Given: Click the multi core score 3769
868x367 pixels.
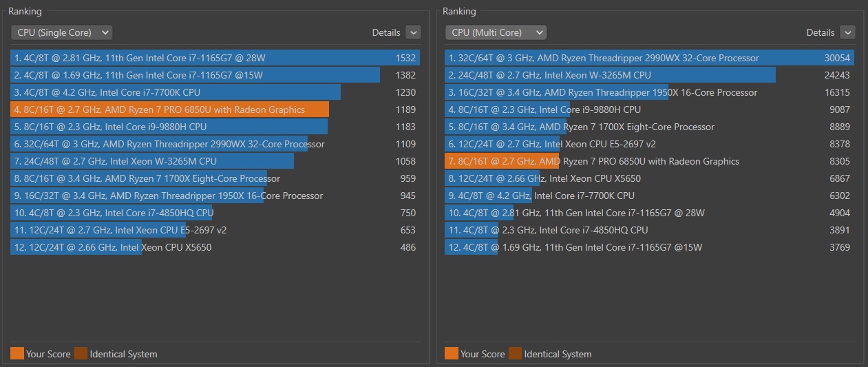Looking at the screenshot, I should [840, 247].
